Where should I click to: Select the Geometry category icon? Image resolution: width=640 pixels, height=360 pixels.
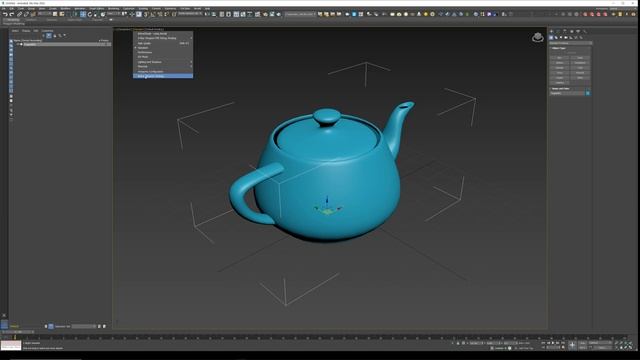click(551, 37)
